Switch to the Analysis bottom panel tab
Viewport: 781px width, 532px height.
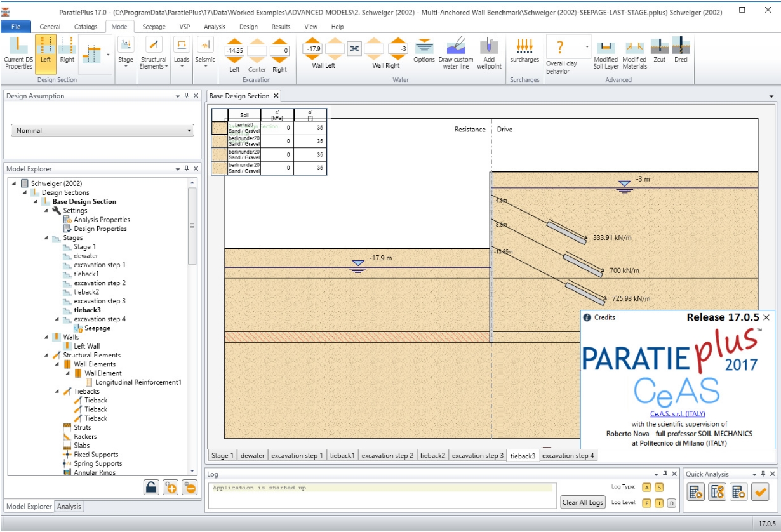[69, 507]
